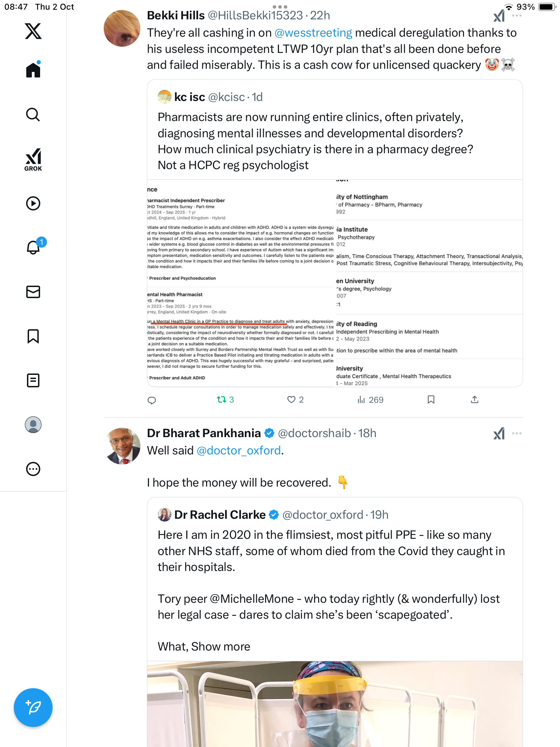
Task: Open Grok from the sidebar
Action: [33, 160]
